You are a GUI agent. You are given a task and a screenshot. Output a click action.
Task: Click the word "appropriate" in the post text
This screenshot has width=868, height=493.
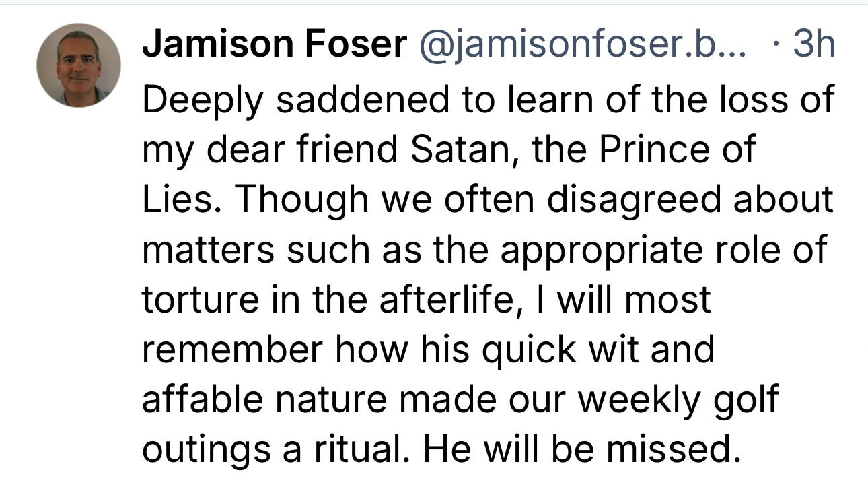pos(587,249)
